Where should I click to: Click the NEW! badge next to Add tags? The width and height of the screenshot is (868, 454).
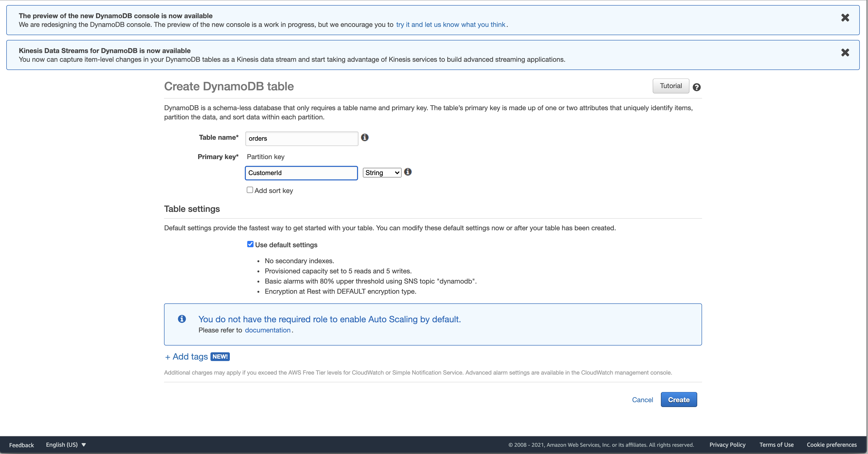220,356
